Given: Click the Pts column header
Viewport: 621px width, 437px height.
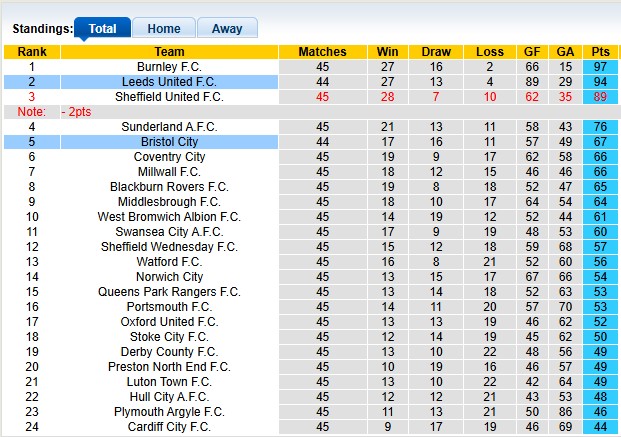Looking at the screenshot, I should (600, 52).
